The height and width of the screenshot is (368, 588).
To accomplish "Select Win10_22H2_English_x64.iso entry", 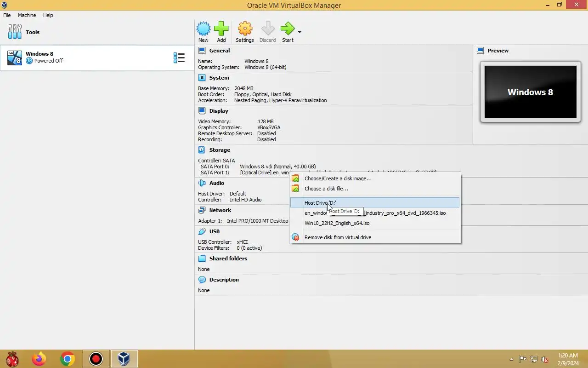I will click(375, 223).
